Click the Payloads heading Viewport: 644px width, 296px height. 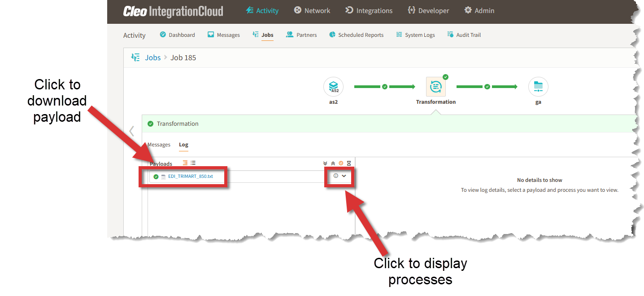[161, 164]
